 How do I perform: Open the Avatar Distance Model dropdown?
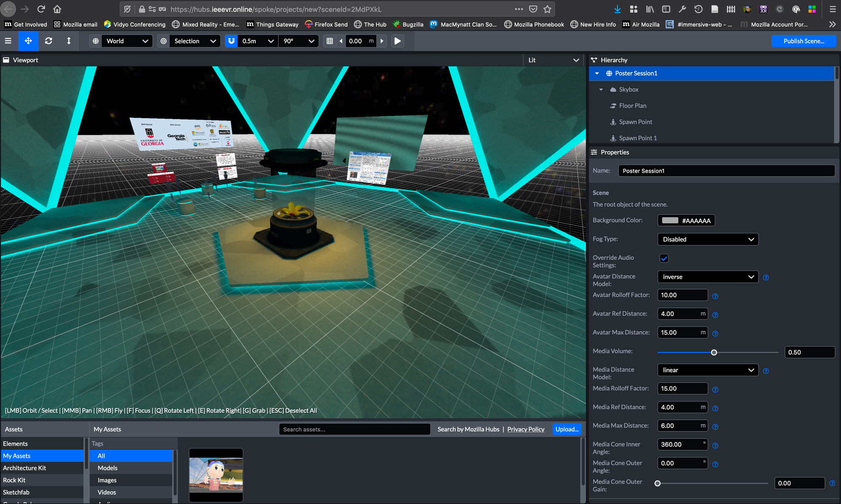click(708, 277)
